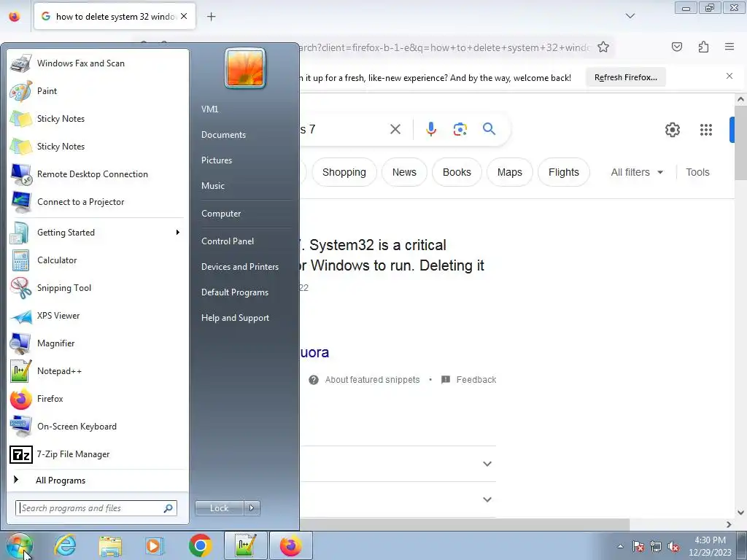Open Internet Explorer from taskbar

click(65, 545)
